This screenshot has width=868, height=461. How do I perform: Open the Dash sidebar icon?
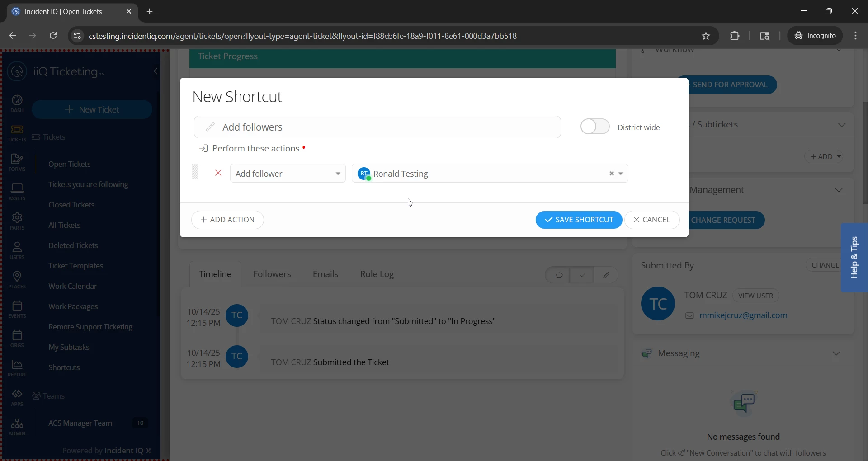pyautogui.click(x=17, y=103)
